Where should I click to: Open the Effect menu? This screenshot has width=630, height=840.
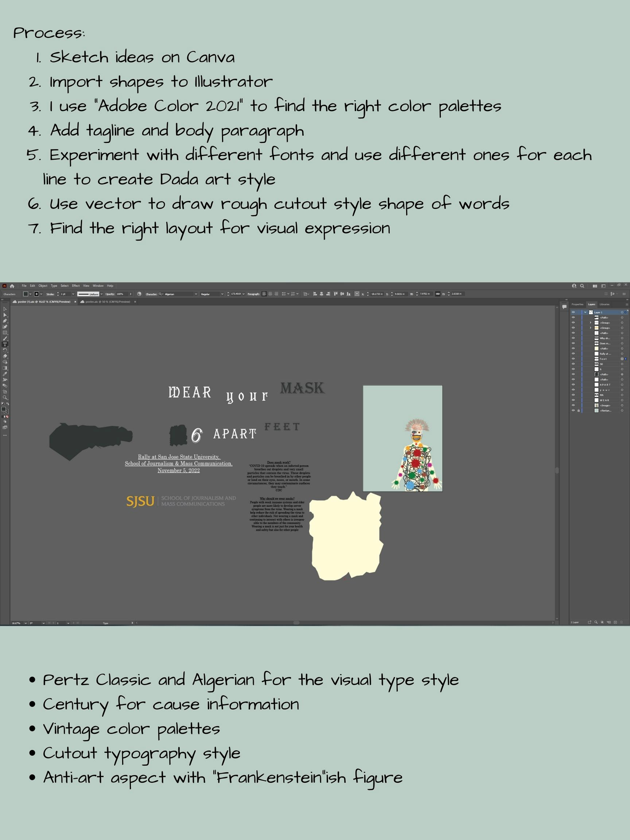point(75,286)
